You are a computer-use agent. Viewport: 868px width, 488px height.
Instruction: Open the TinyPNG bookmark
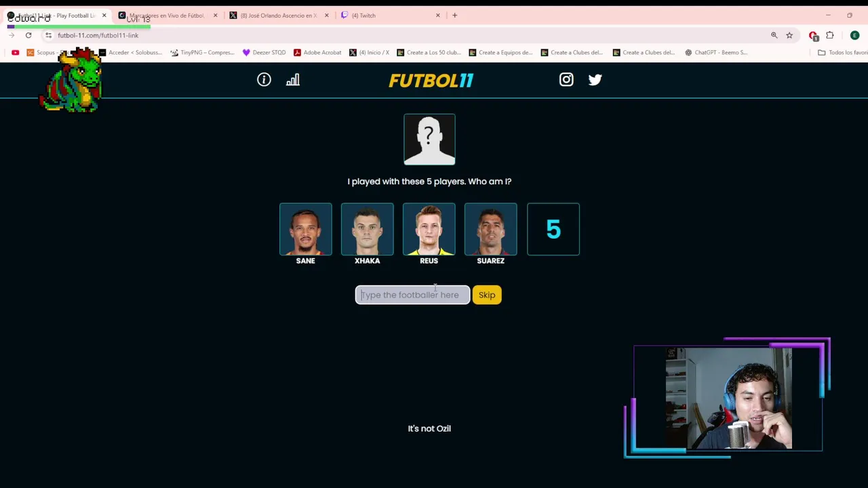coord(202,52)
